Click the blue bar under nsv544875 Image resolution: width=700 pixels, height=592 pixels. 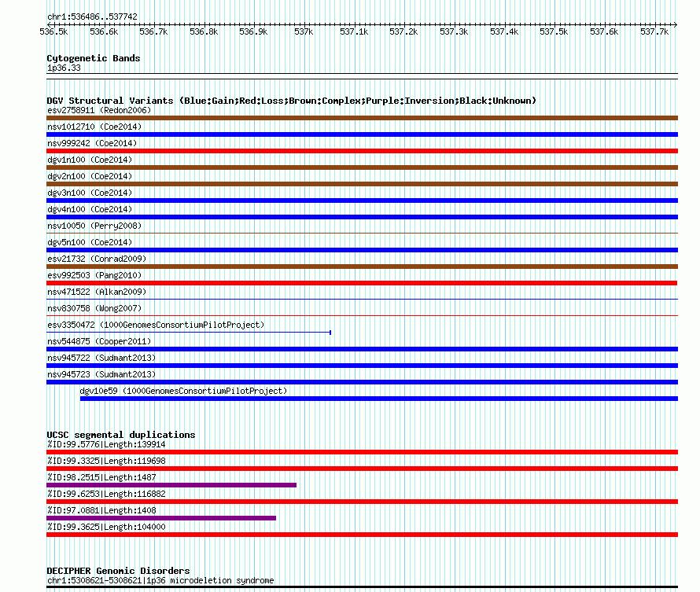(x=362, y=349)
